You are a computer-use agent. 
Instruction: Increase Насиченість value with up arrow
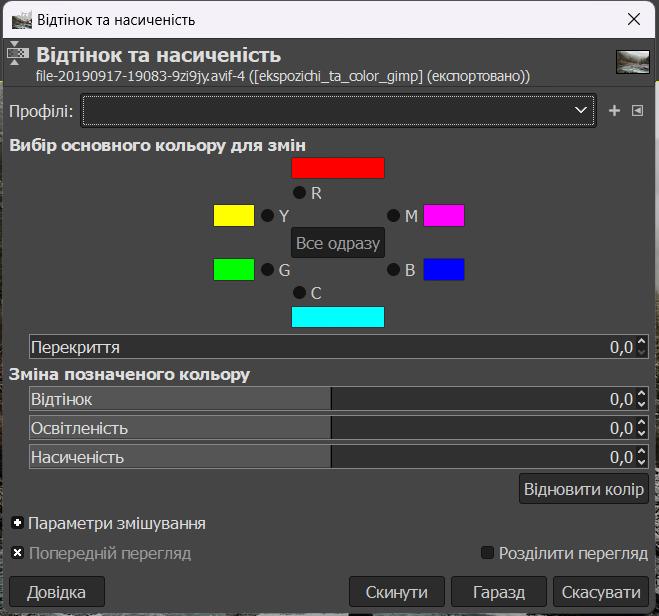click(x=641, y=451)
